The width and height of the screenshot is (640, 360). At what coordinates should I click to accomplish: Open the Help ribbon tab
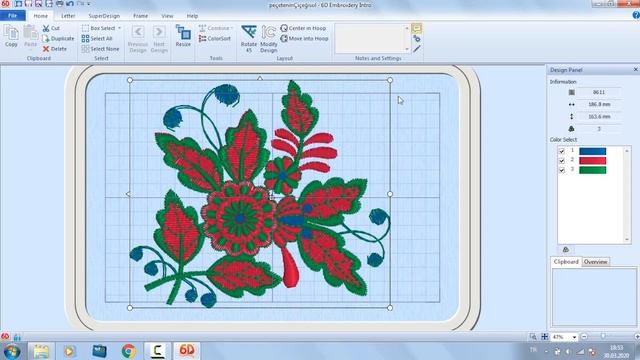pyautogui.click(x=192, y=16)
